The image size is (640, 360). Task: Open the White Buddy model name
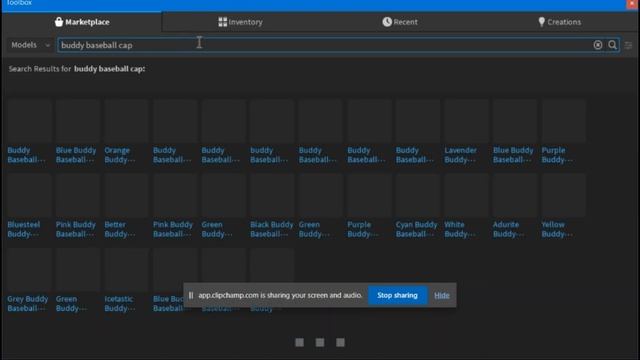(x=460, y=229)
